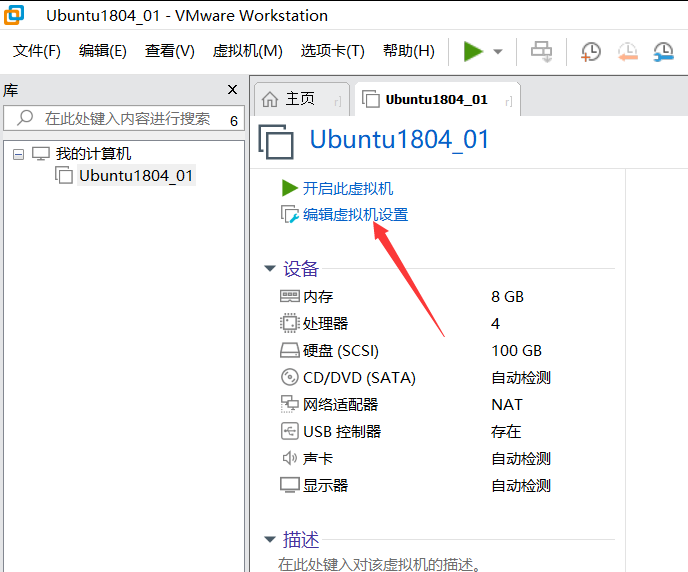Image resolution: width=688 pixels, height=572 pixels.
Task: Switch to the Ubuntu1804_01 tab
Action: [x=437, y=99]
